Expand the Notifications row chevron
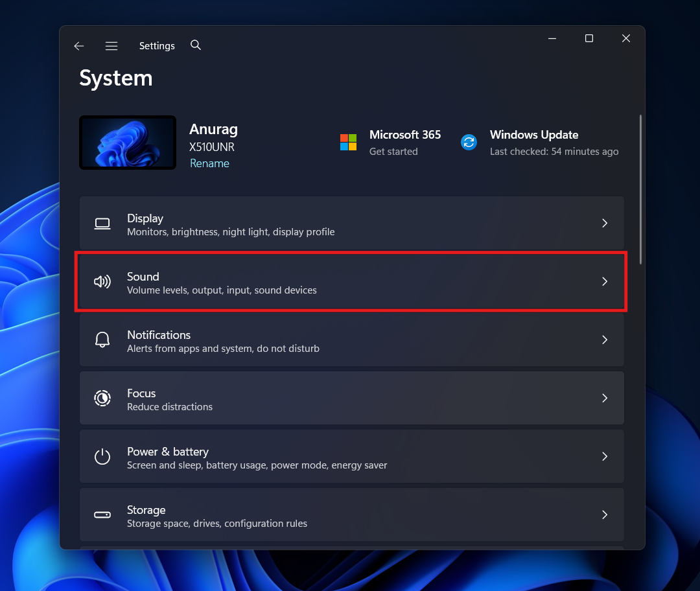This screenshot has width=700, height=591. (605, 340)
